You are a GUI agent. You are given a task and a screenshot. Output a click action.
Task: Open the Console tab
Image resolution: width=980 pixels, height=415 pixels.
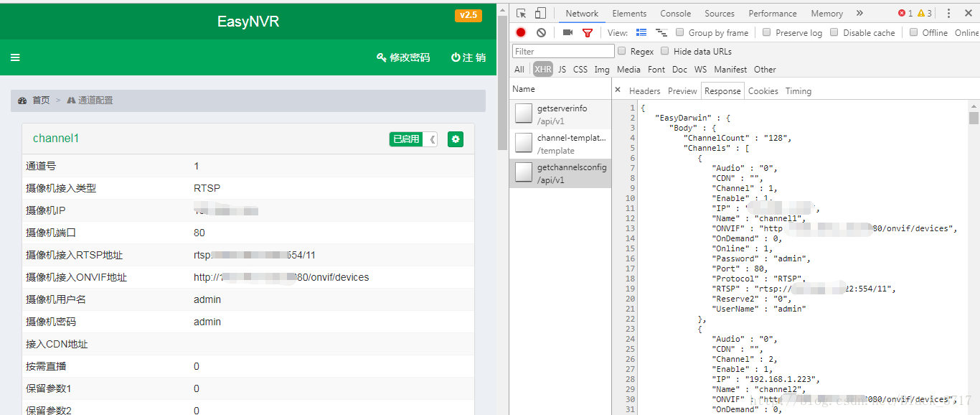676,13
